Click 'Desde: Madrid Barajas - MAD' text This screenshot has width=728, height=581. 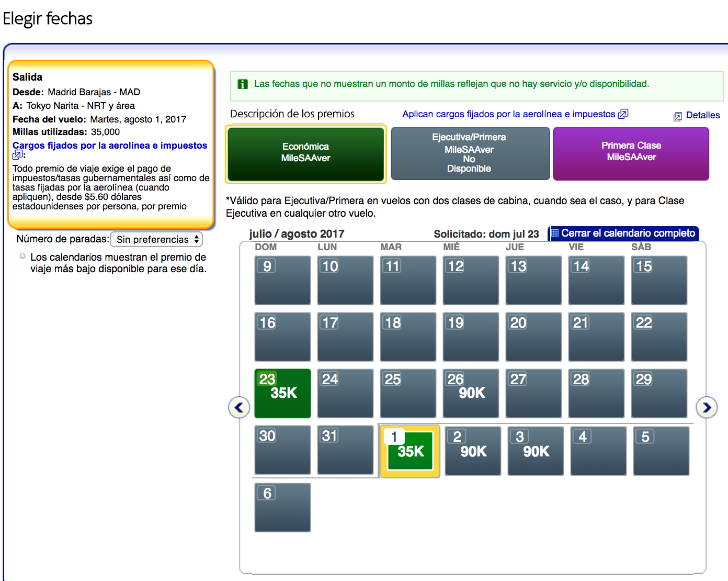coord(76,92)
